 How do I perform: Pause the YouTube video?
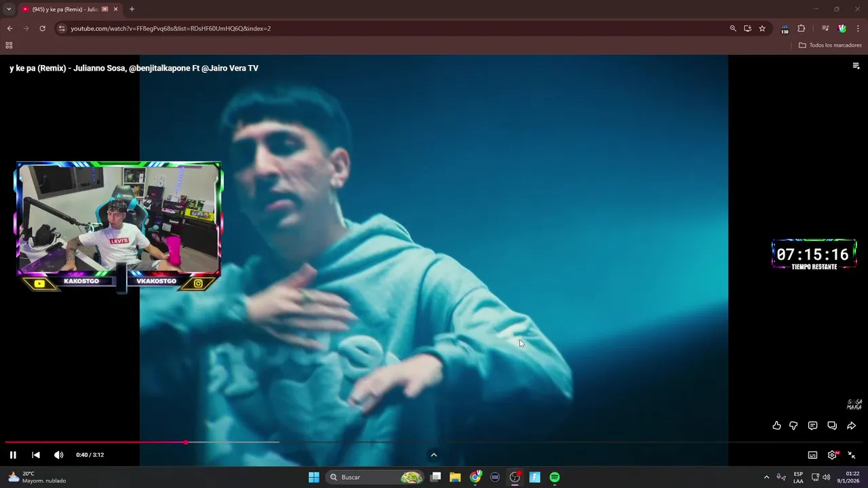[x=13, y=455]
